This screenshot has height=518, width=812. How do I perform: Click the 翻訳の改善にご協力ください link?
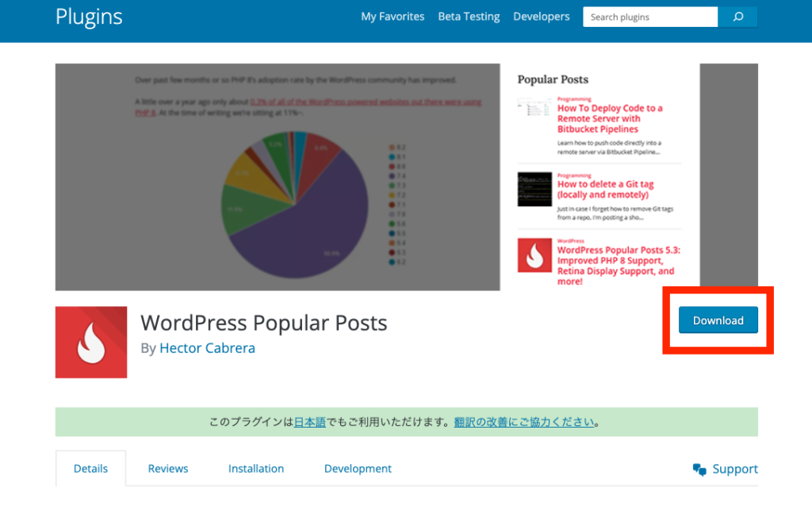point(524,423)
